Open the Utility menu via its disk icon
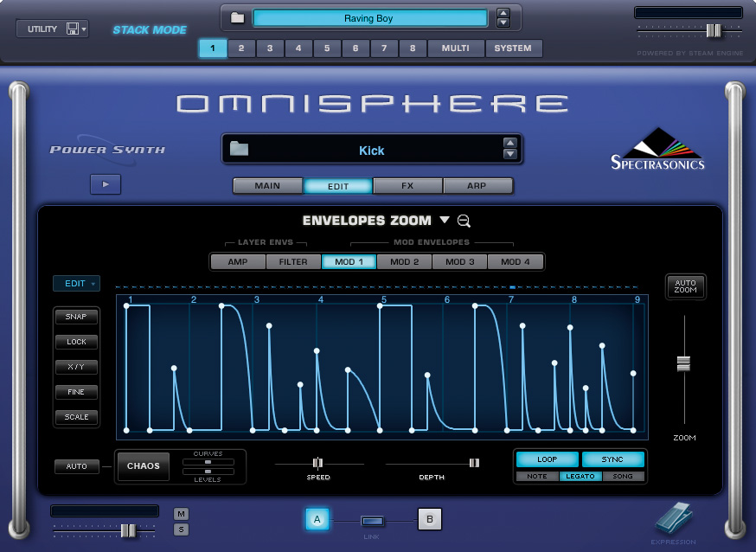 tap(74, 28)
